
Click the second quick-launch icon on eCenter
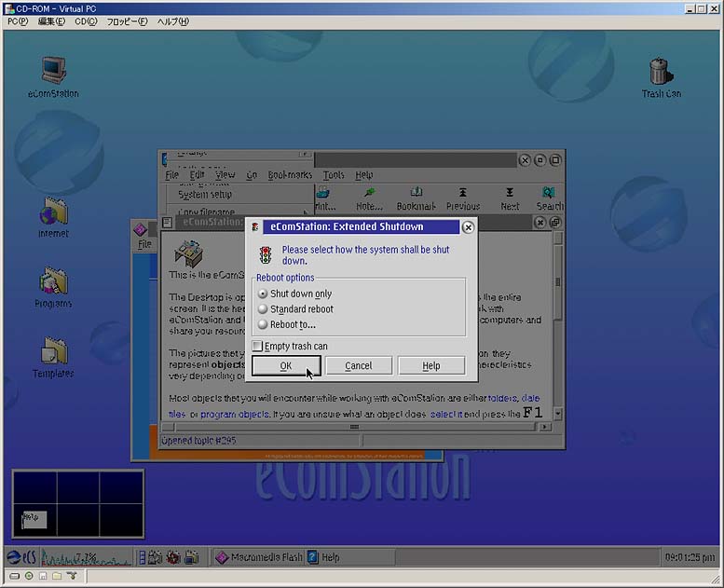click(155, 558)
